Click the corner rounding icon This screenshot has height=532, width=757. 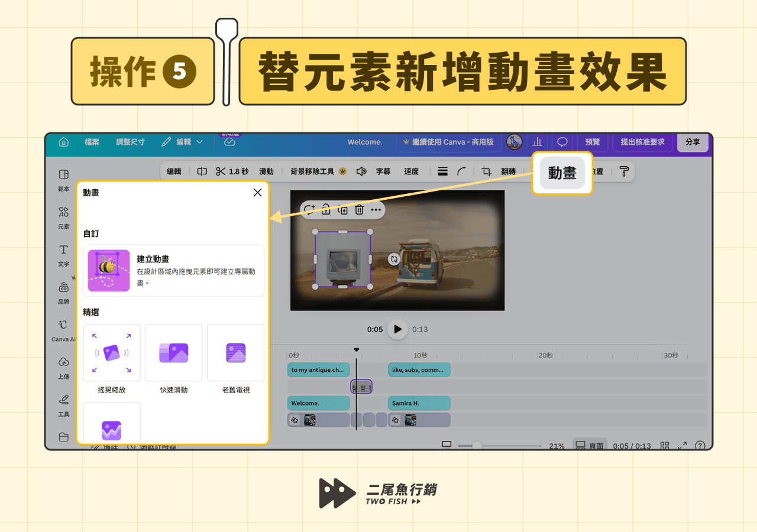pos(461,171)
